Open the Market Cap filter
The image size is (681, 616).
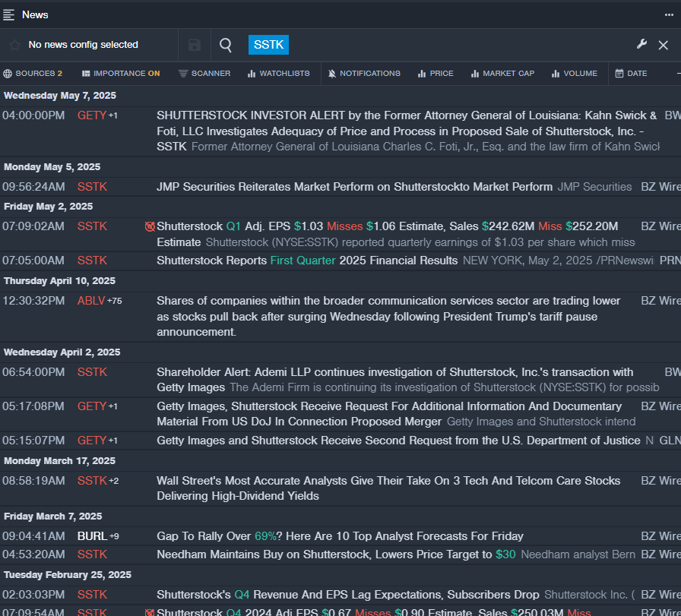pos(502,74)
